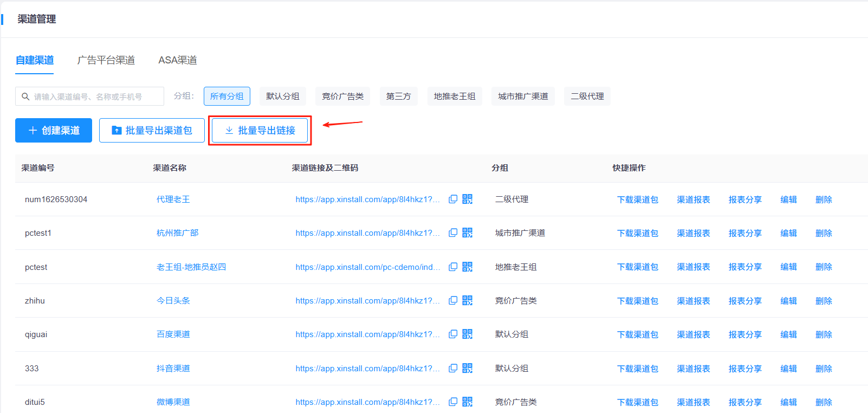Open channel name 抖音渠道
Image resolution: width=868 pixels, height=413 pixels.
click(x=173, y=368)
